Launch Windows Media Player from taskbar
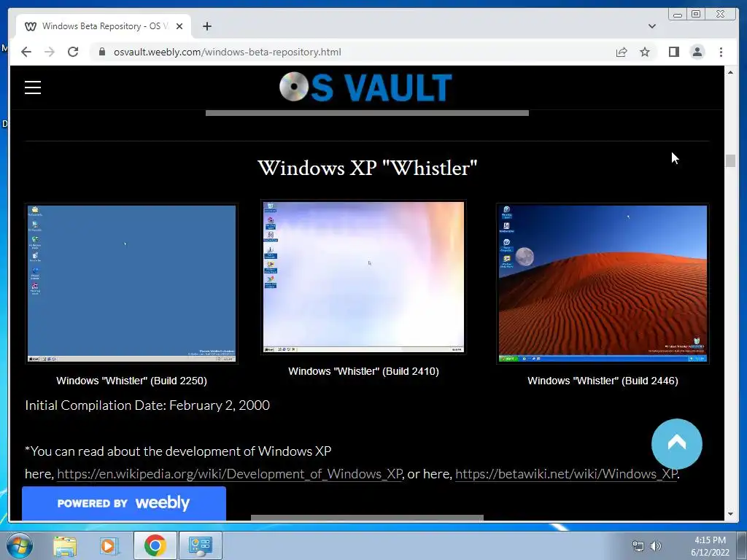This screenshot has width=747, height=560. (109, 545)
